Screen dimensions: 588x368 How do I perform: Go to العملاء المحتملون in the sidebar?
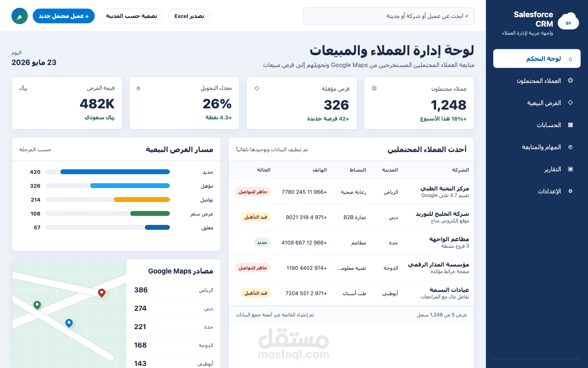coord(537,81)
